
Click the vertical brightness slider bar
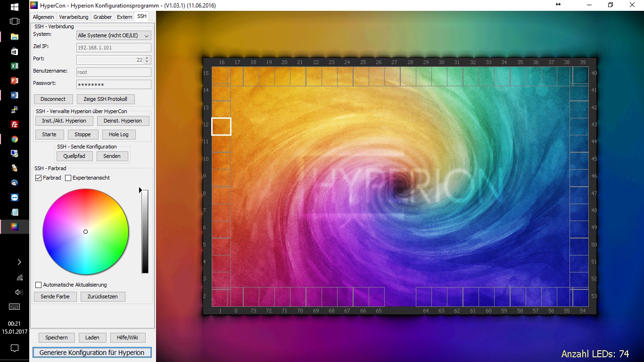pos(145,231)
